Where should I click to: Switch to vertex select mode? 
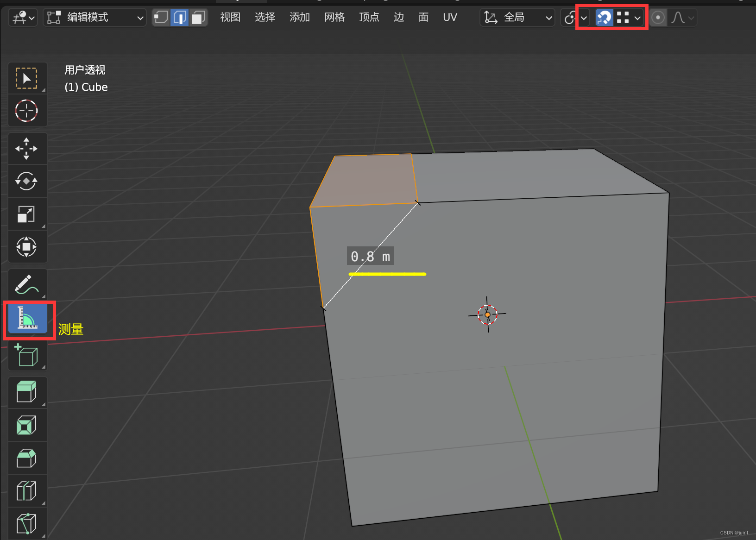(161, 18)
